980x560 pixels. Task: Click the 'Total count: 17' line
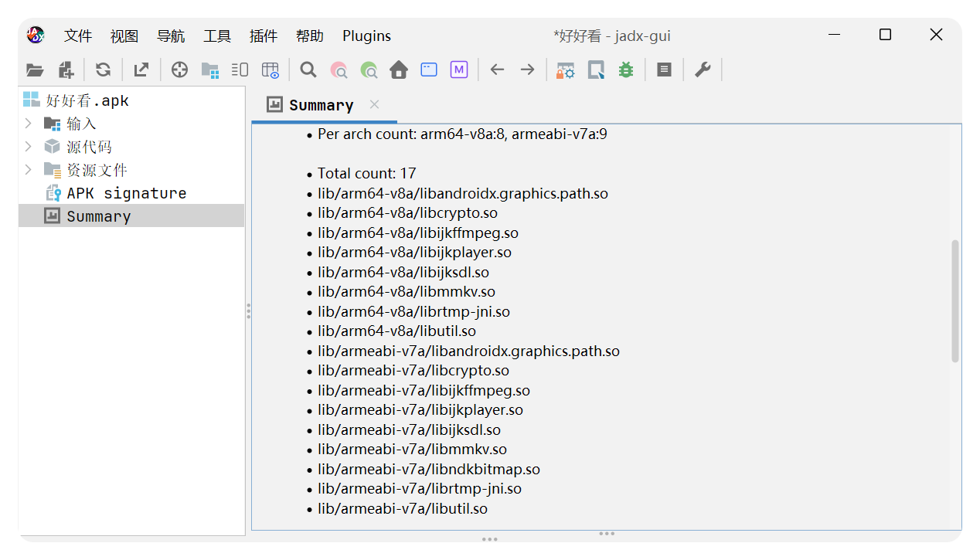coord(367,173)
